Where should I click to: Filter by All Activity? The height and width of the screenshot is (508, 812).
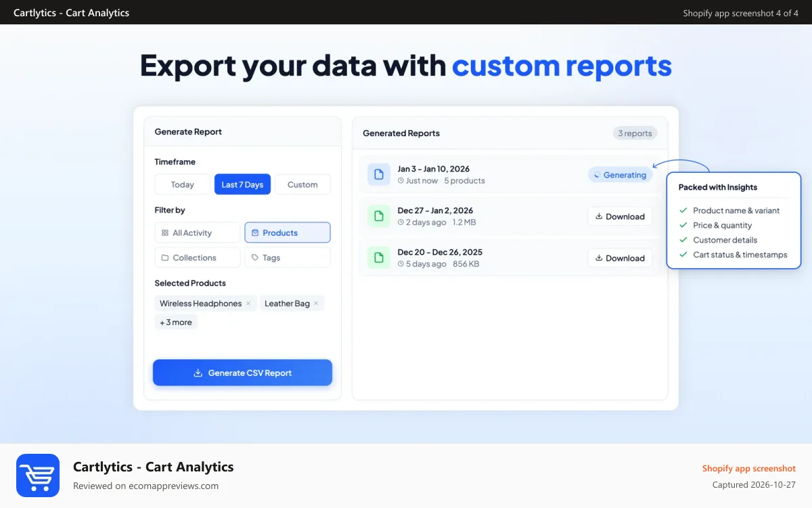point(198,232)
